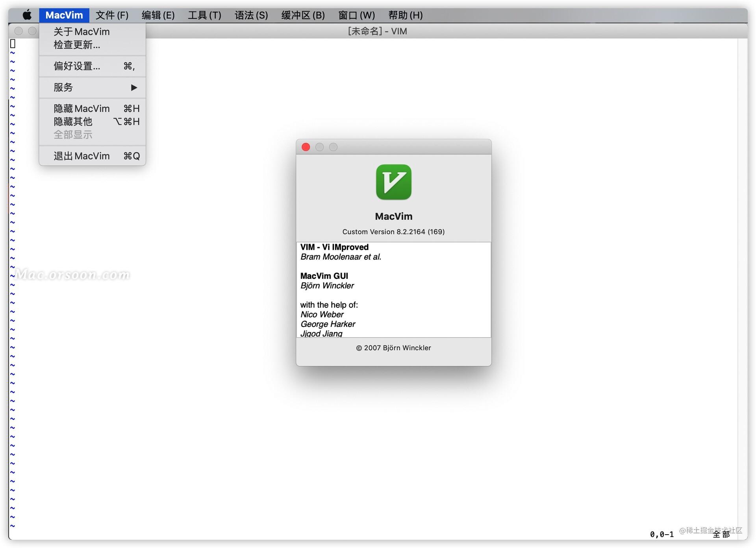This screenshot has height=548, width=756.
Task: Click George Harker in credits list
Action: point(328,324)
